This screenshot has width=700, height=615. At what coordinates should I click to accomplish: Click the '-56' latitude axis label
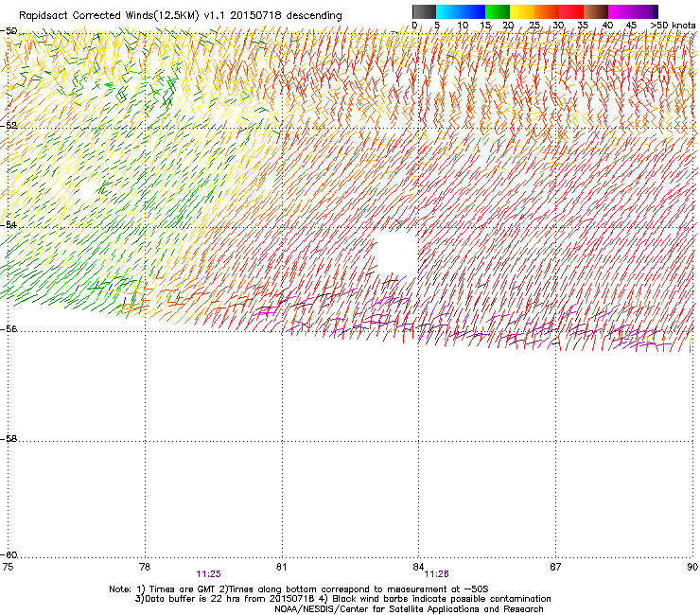point(9,329)
